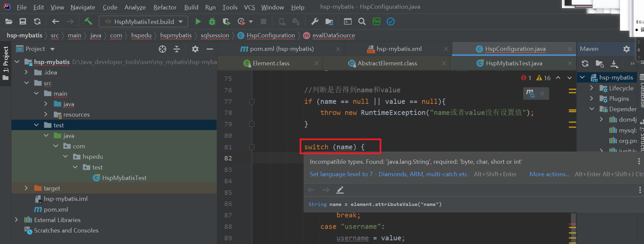Open the VCS menu
The image size is (644, 244).
[x=249, y=7]
